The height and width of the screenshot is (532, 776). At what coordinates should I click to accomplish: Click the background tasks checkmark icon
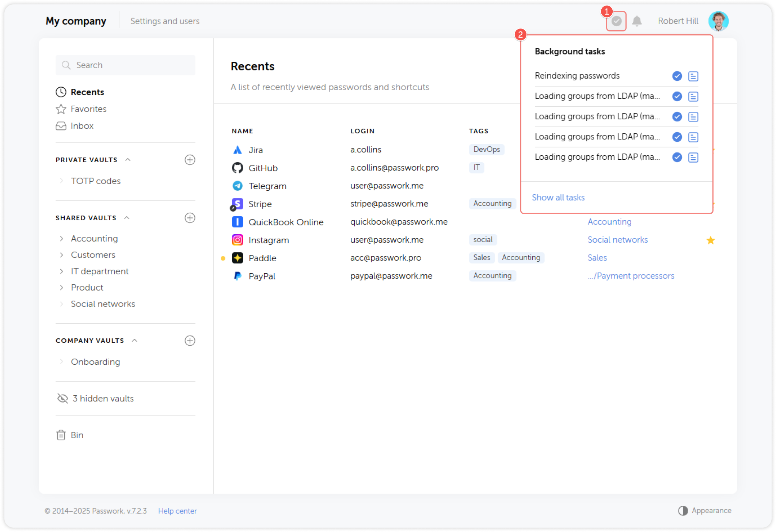pyautogui.click(x=616, y=21)
